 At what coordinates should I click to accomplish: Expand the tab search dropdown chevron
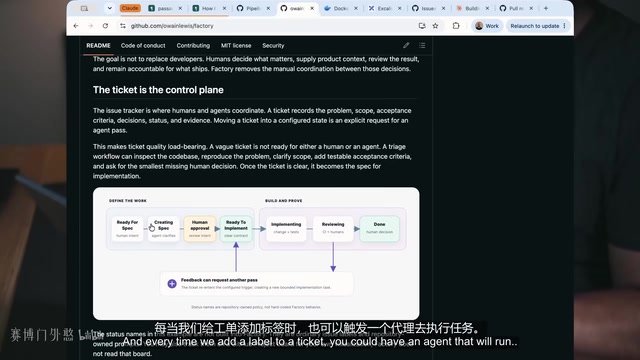coord(109,8)
